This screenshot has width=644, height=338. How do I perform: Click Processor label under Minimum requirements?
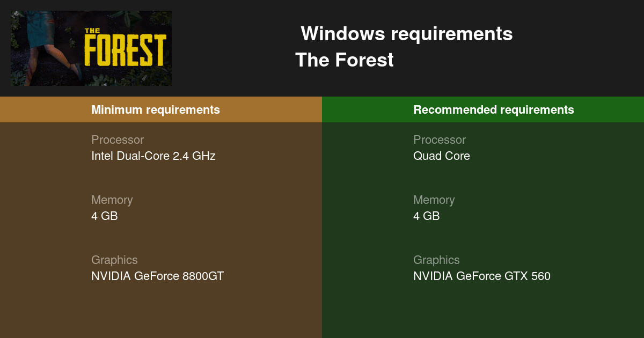(x=118, y=139)
